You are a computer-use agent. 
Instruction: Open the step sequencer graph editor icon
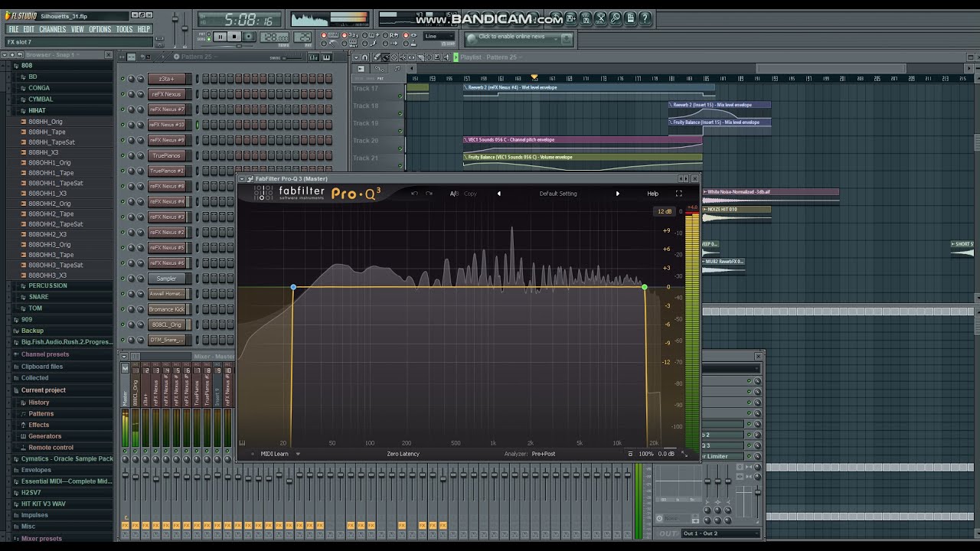tap(314, 57)
